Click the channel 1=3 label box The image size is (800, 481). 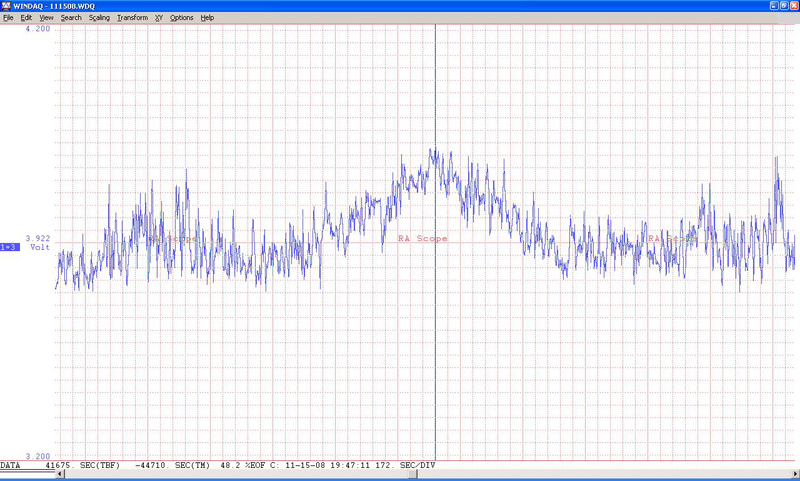point(10,247)
